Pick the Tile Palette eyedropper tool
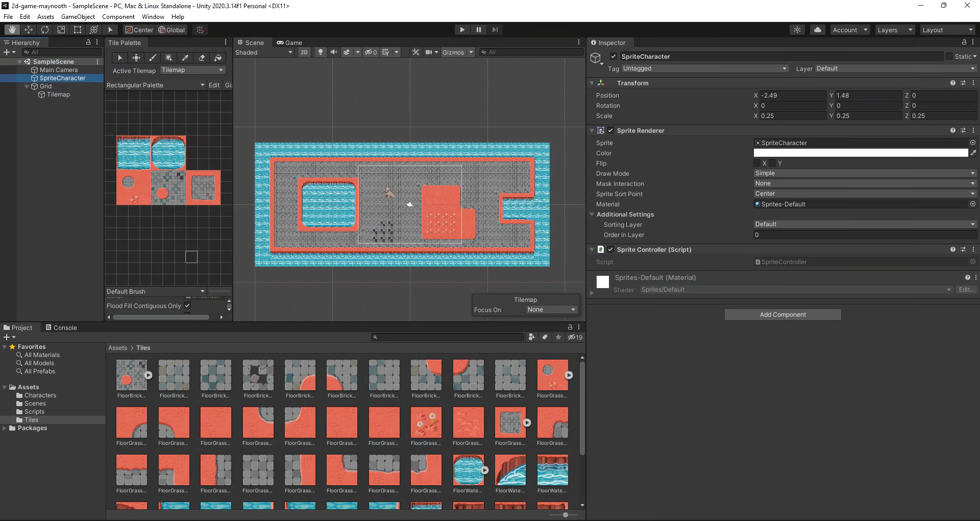The image size is (980, 521). tap(185, 58)
